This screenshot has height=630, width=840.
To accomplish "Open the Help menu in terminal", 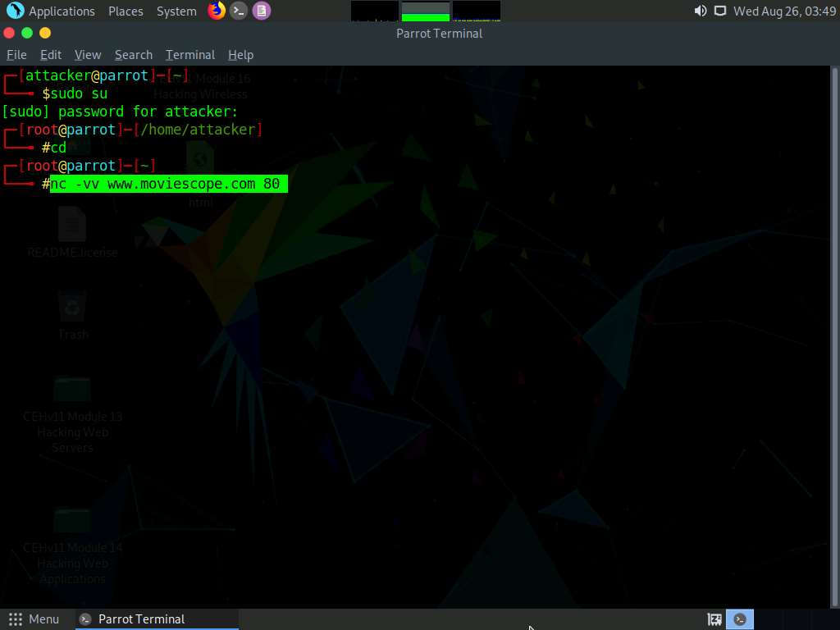I will 240,55.
